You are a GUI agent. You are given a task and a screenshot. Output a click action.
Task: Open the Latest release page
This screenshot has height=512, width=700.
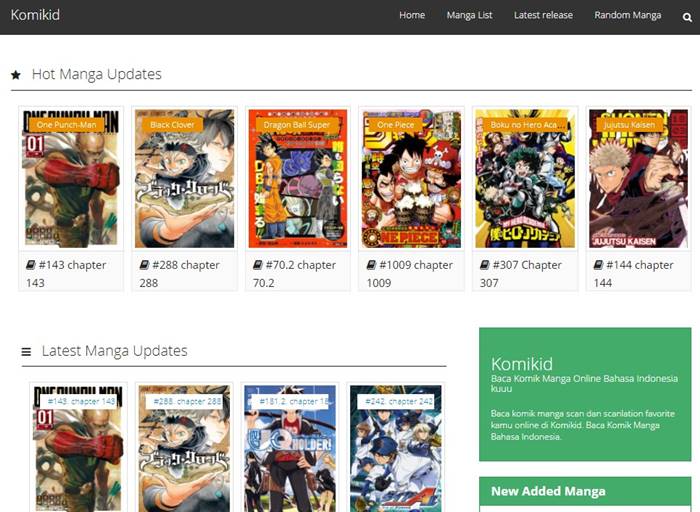(543, 16)
